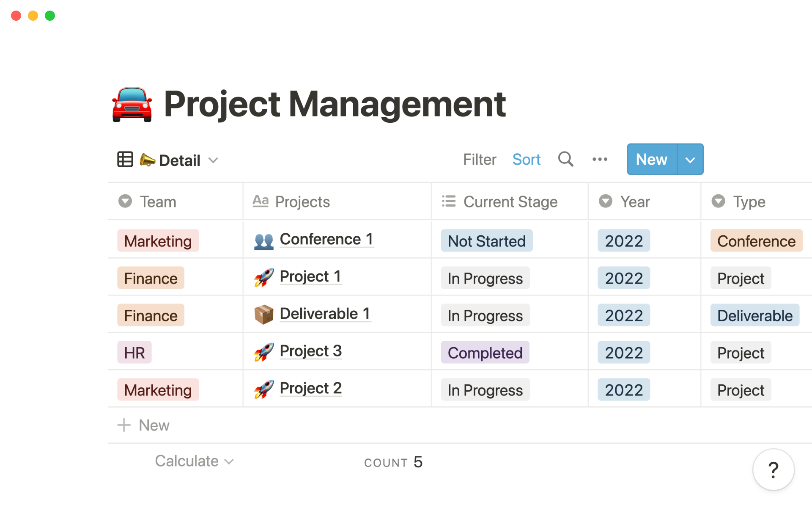Click the pink Marketing tag for Conference 1
The width and height of the screenshot is (812, 508).
(158, 241)
